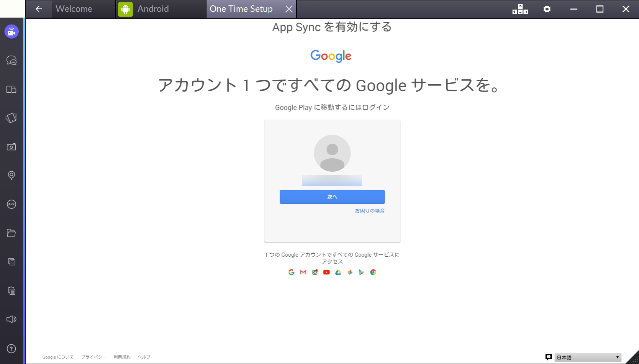639x364 pixels.
Task: Click the feedback speech bubble icon at bottom
Action: tap(549, 357)
